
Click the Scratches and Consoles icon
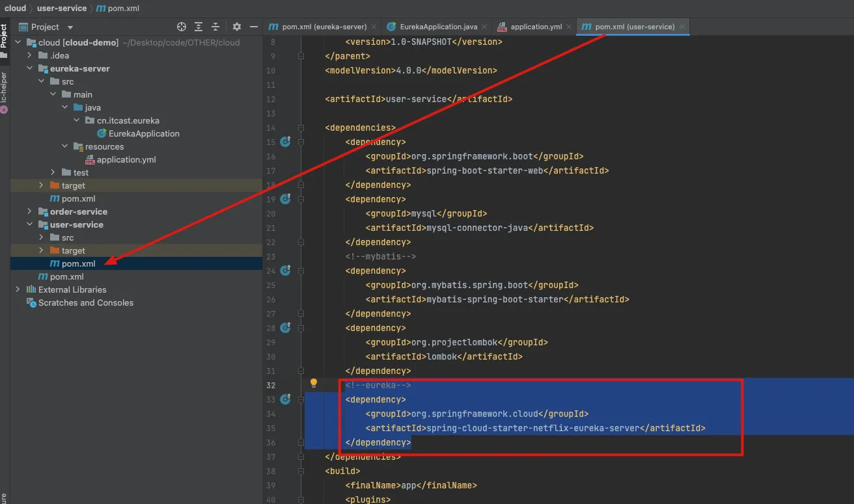pyautogui.click(x=31, y=302)
